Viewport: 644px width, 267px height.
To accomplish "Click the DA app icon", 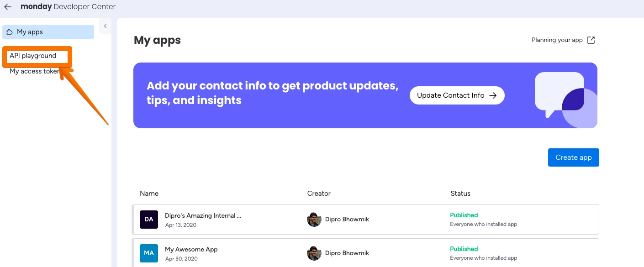I will click(149, 220).
